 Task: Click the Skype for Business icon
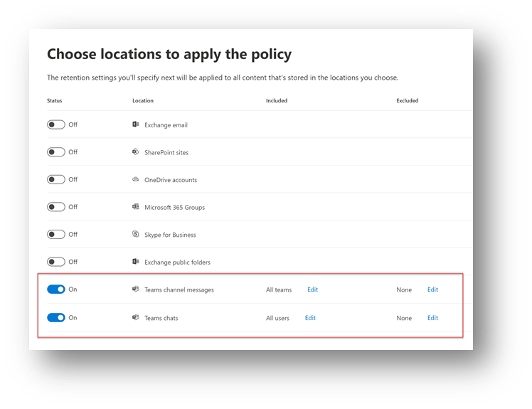(135, 234)
